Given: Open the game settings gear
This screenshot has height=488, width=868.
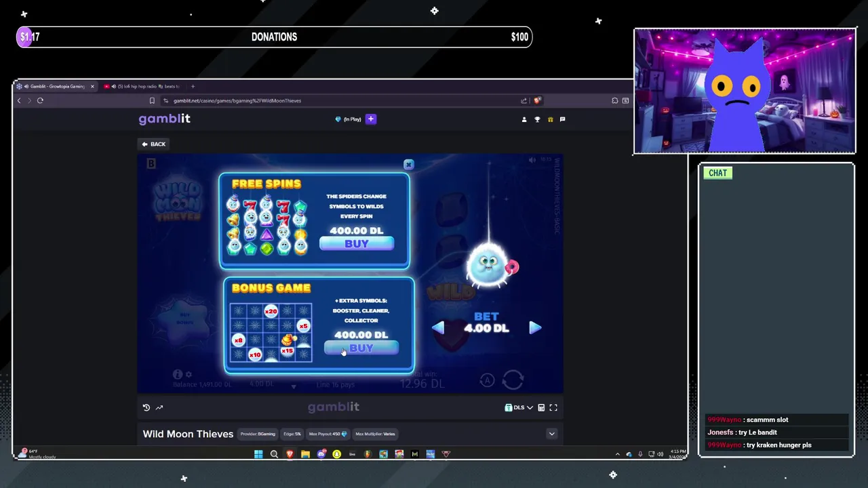Looking at the screenshot, I should pos(189,374).
